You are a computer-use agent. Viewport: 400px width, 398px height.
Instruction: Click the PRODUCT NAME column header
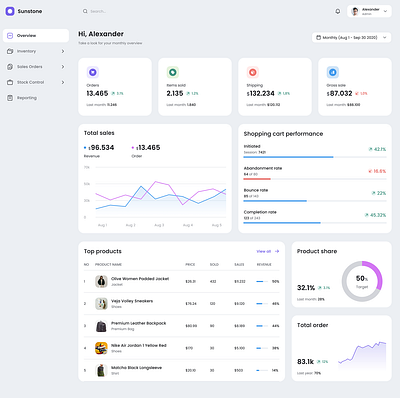coord(108,264)
